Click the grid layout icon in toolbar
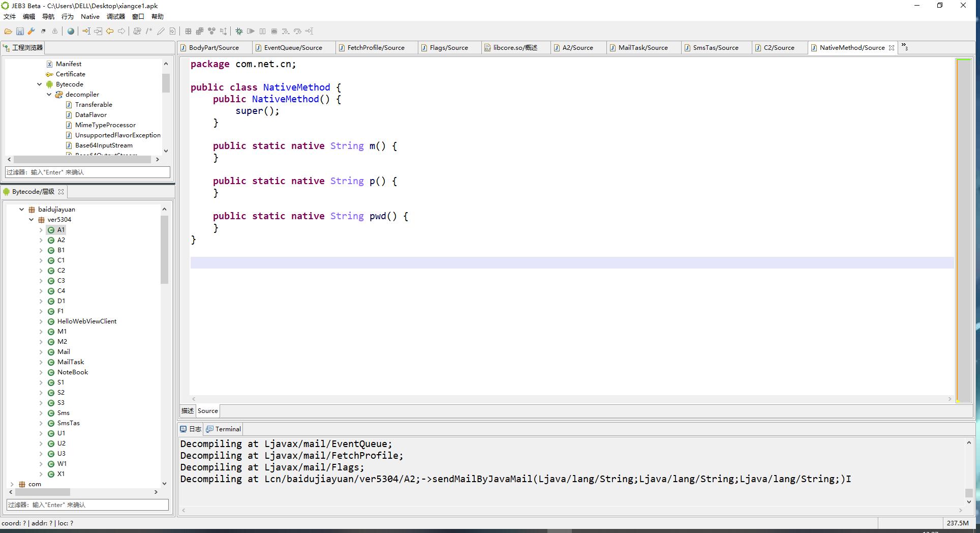The image size is (980, 533). pos(188,31)
